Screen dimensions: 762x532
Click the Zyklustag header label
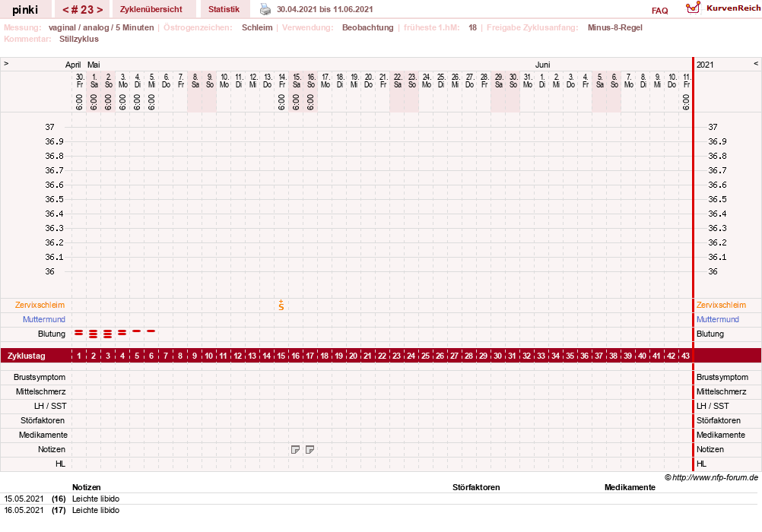tap(27, 356)
